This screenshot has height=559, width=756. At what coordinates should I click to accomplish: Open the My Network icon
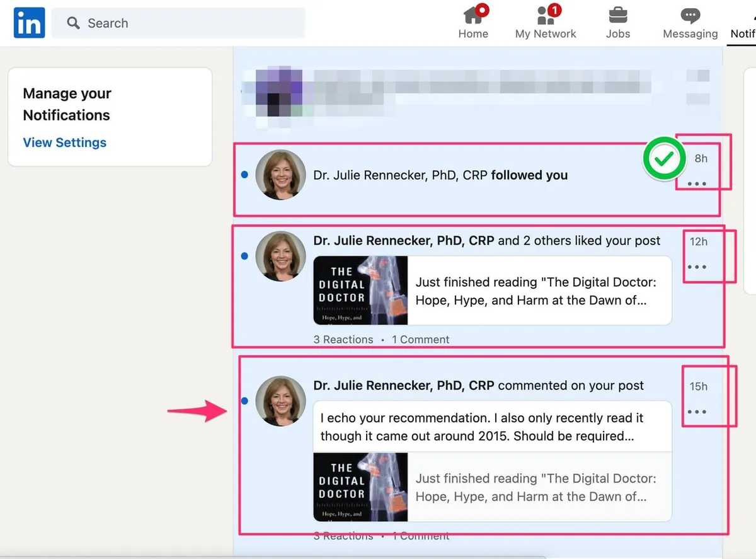tap(546, 15)
